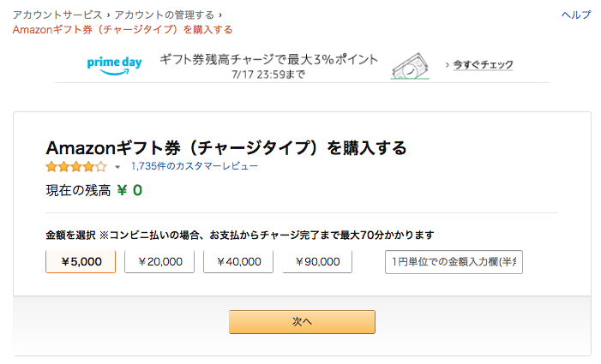This screenshot has width=601, height=364.
Task: Expand the rating breakdown dropdown arrow
Action: click(x=117, y=167)
